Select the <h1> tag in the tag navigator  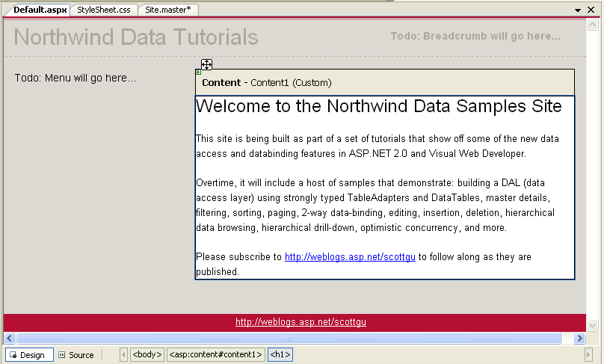(280, 354)
